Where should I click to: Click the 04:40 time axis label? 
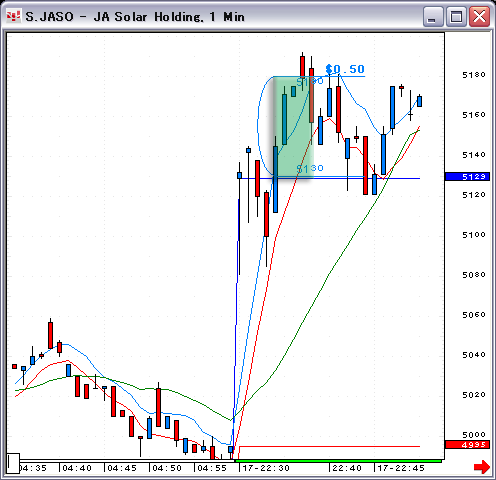click(77, 468)
